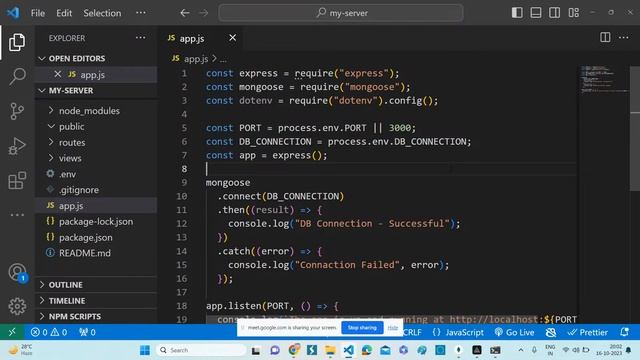Click Stop sharing button

[362, 328]
